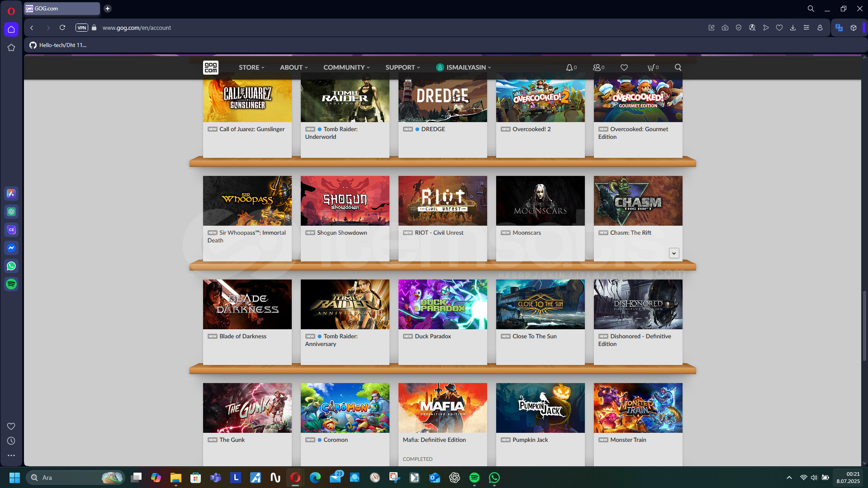Open WhatsApp in Opera sidebar
The width and height of the screenshot is (868, 488).
coord(11,266)
